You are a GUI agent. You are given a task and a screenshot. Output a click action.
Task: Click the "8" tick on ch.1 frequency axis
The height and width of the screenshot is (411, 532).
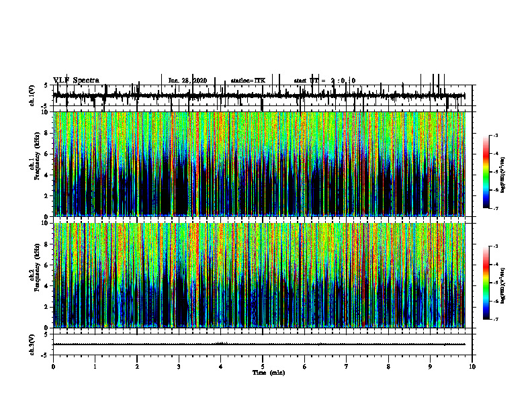(x=47, y=133)
